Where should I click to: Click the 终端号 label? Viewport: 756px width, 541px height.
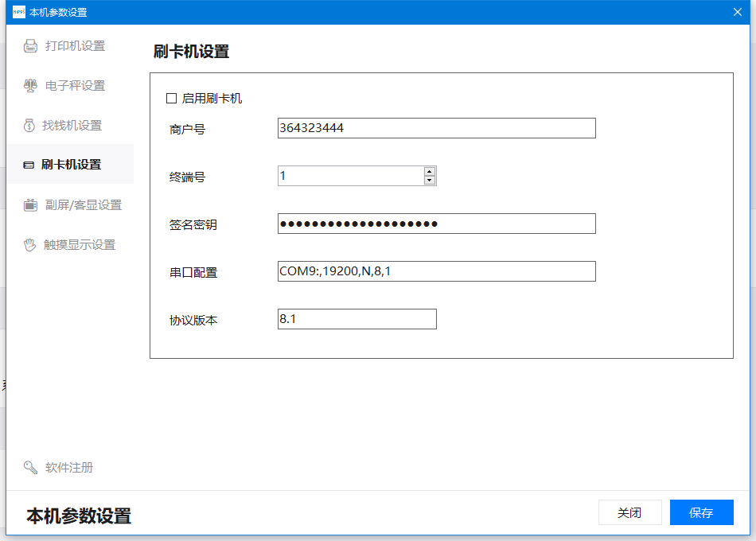pos(187,177)
